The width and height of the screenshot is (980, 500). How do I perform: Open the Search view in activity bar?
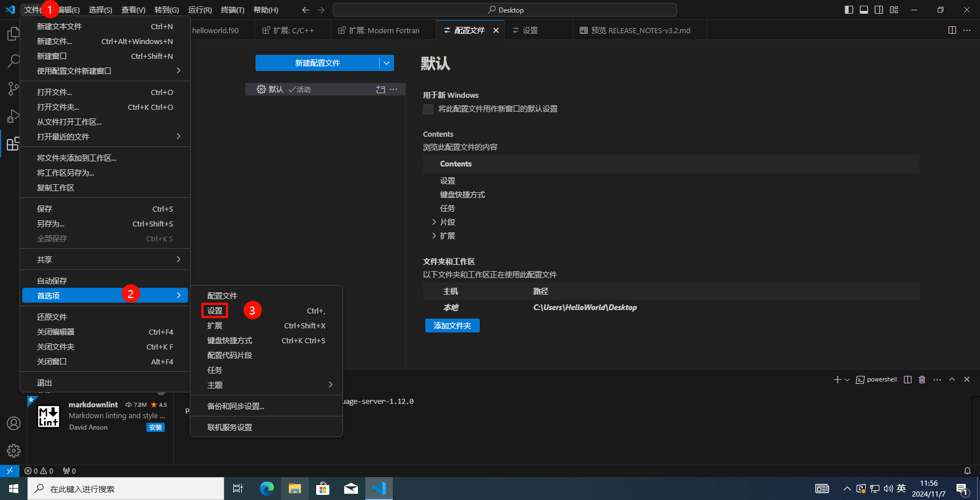13,61
